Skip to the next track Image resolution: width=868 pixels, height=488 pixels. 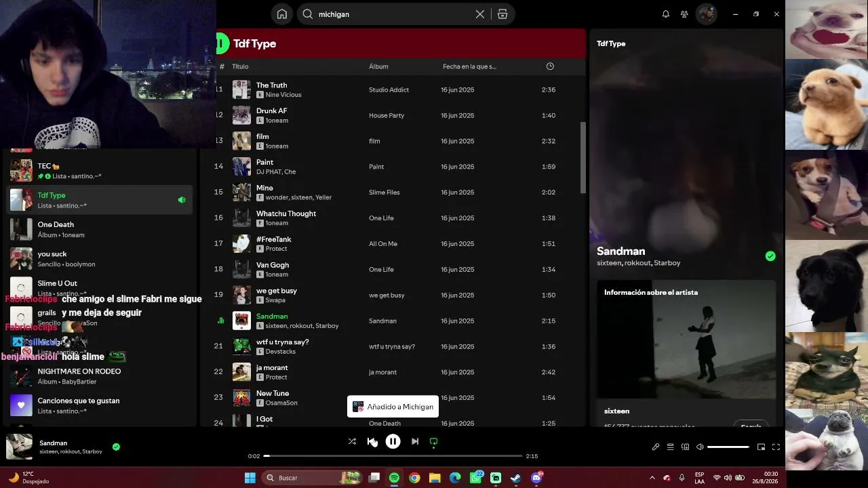coord(415,442)
